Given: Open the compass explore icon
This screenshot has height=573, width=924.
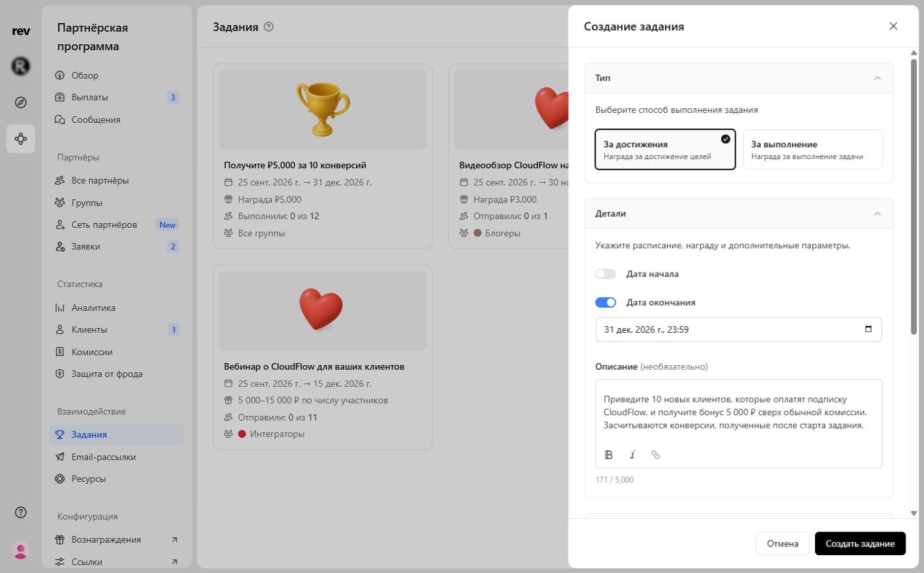Looking at the screenshot, I should click(20, 102).
